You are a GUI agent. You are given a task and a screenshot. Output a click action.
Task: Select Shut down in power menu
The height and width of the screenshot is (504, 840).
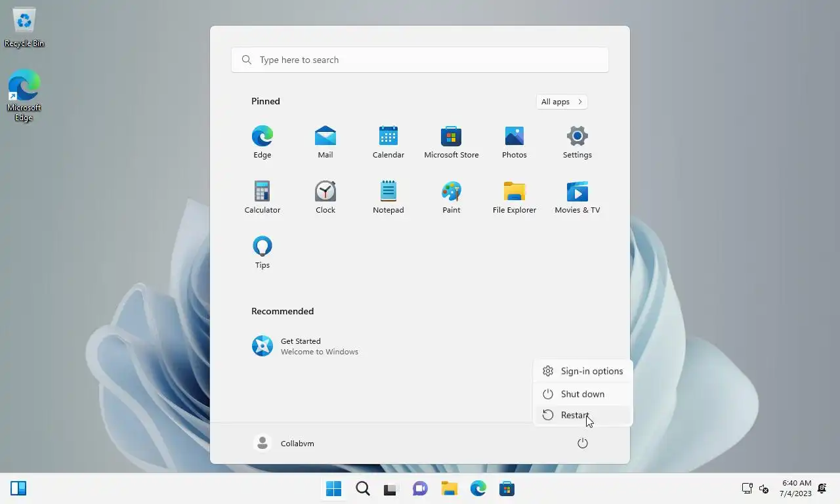(583, 394)
